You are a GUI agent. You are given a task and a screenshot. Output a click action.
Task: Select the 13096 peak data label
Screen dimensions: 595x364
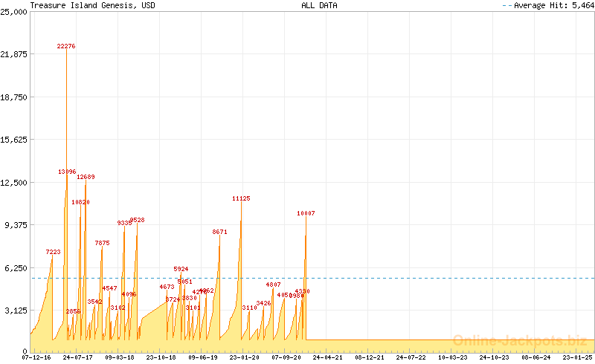67,172
